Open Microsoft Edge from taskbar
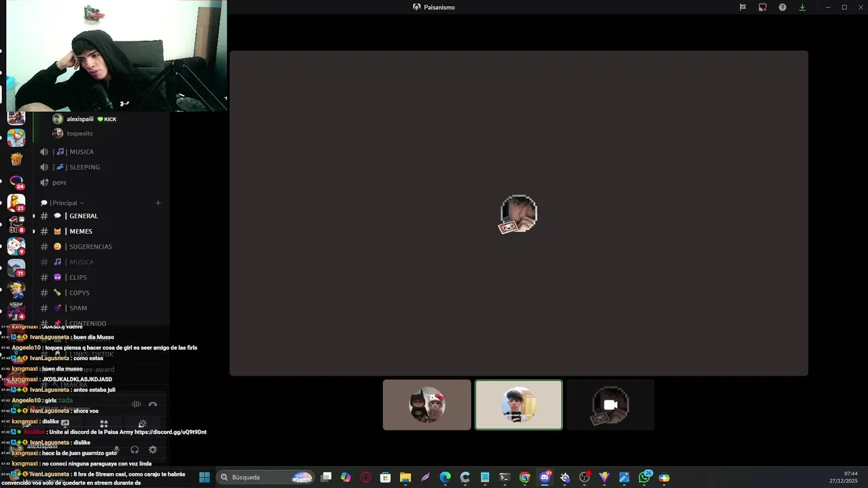Screen dimensions: 868x488 tap(445, 477)
